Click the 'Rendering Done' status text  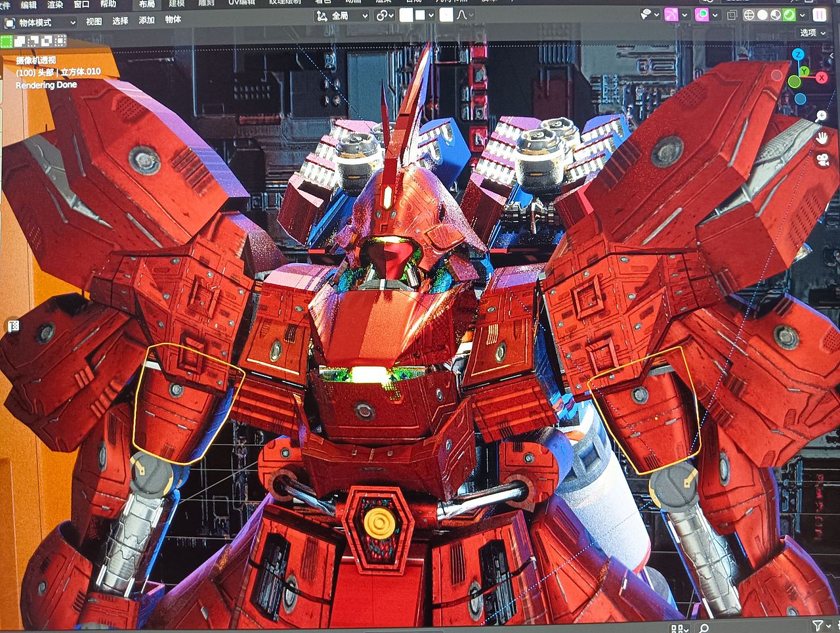point(46,85)
